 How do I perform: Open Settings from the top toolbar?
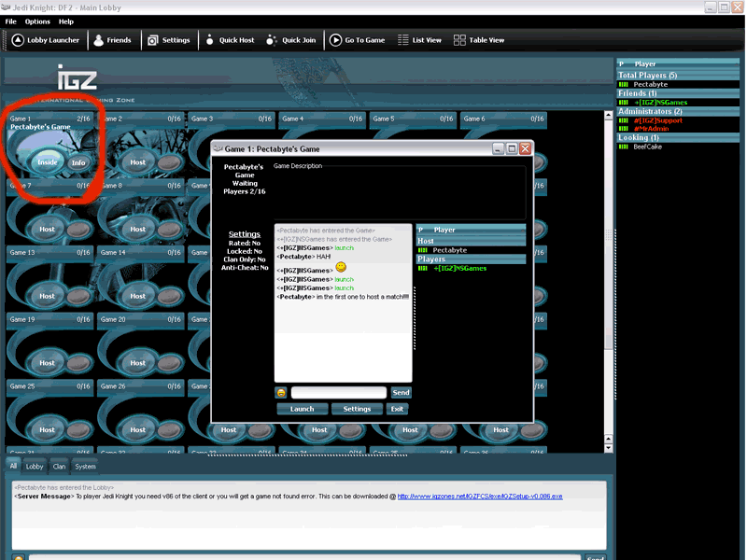169,40
